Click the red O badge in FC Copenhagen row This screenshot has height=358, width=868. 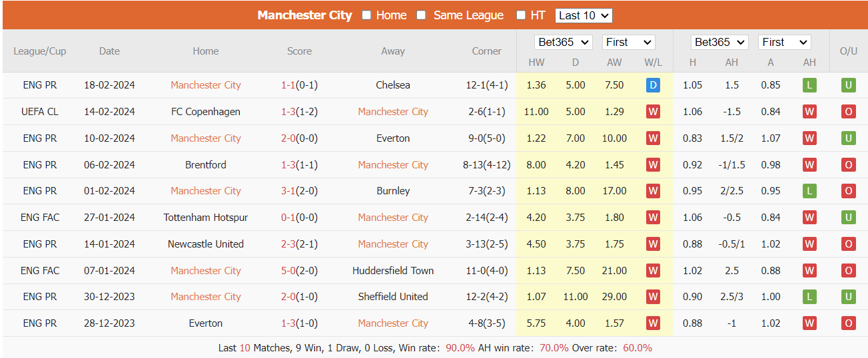tap(848, 112)
